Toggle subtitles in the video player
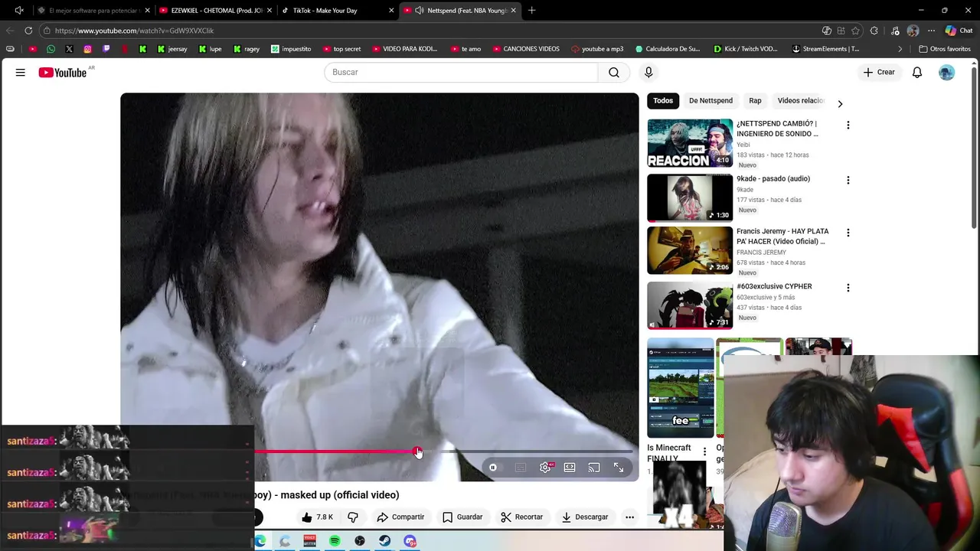The image size is (980, 551). (521, 468)
